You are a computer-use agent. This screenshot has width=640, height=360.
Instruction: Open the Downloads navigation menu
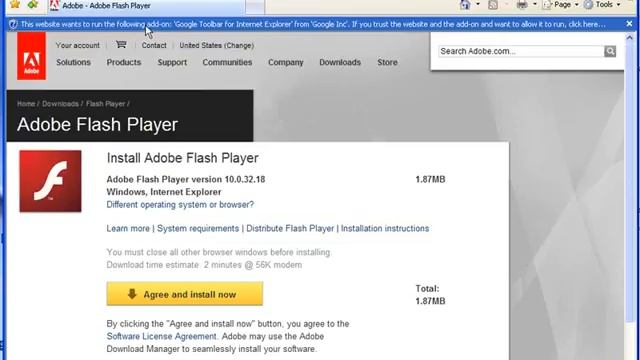point(340,62)
